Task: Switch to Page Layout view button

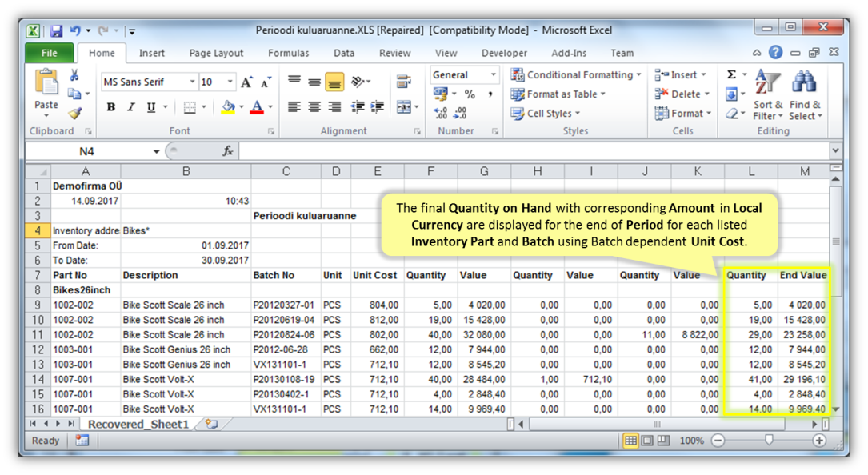Action: tap(646, 441)
